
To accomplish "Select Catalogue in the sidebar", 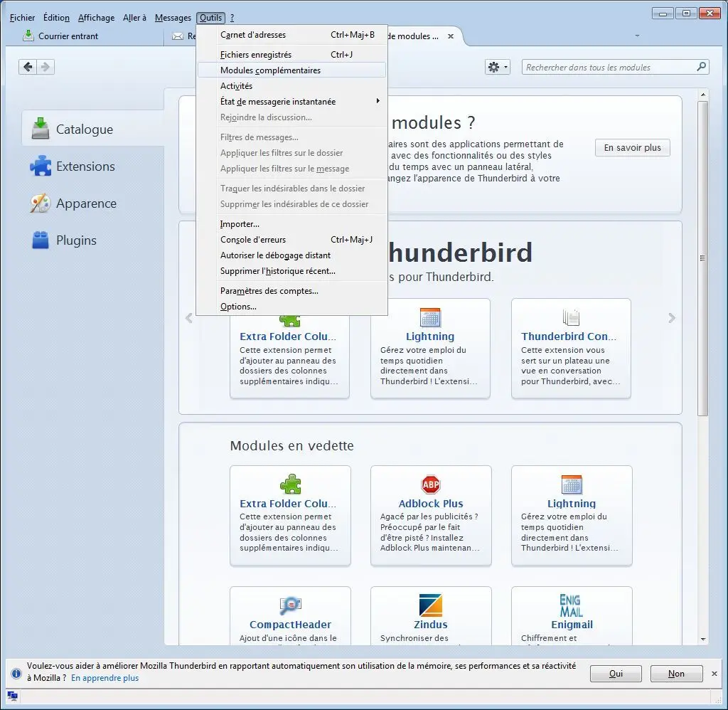I will [93, 129].
